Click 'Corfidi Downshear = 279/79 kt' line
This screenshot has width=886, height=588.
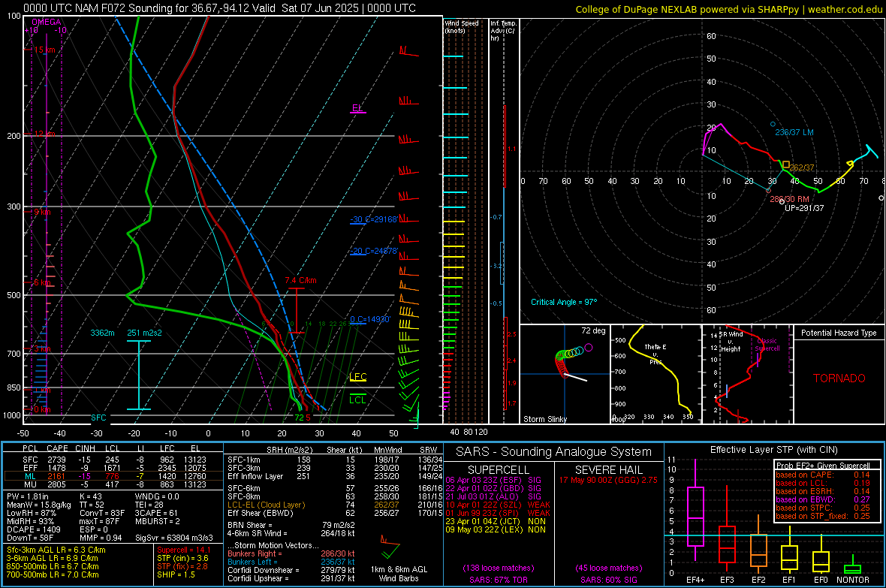coord(291,570)
